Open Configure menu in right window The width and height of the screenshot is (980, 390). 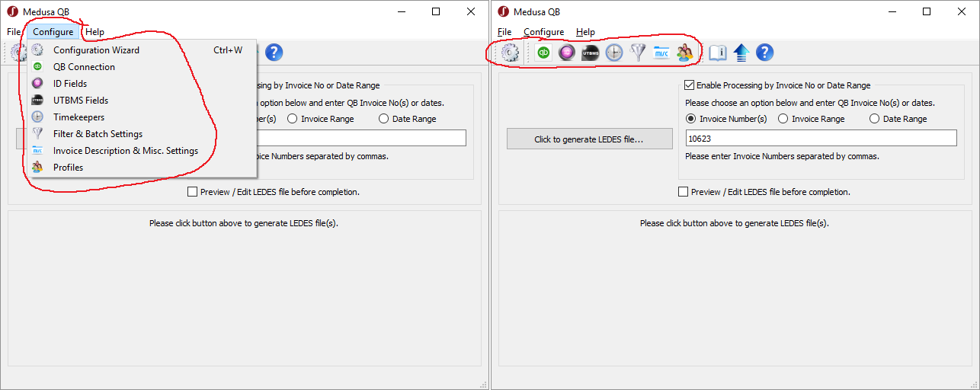click(544, 32)
